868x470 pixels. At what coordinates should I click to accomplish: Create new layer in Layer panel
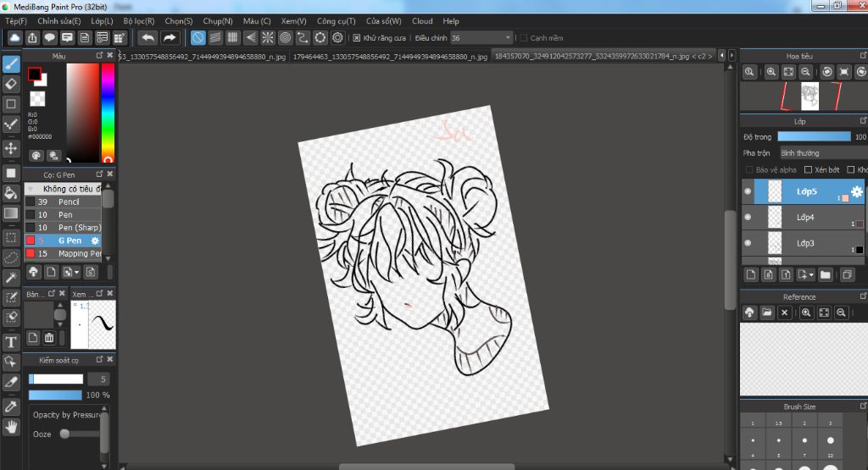coord(751,275)
